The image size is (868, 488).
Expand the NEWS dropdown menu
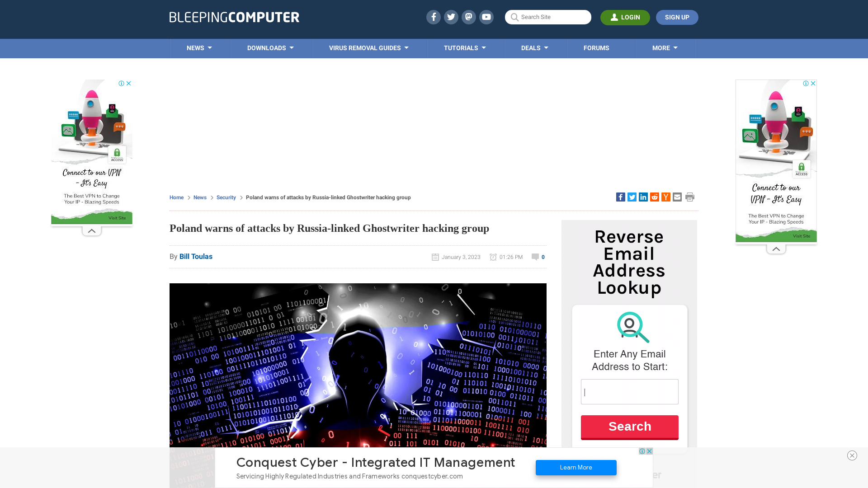coord(198,47)
